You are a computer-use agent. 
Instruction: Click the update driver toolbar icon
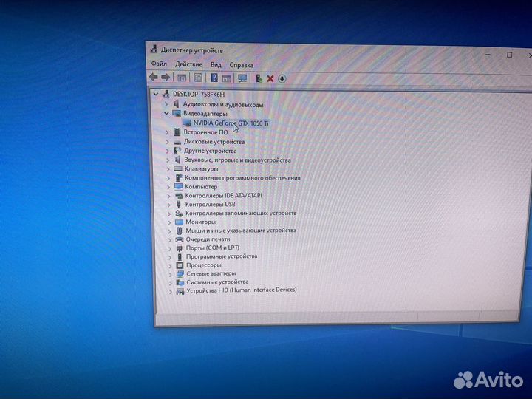tap(259, 78)
